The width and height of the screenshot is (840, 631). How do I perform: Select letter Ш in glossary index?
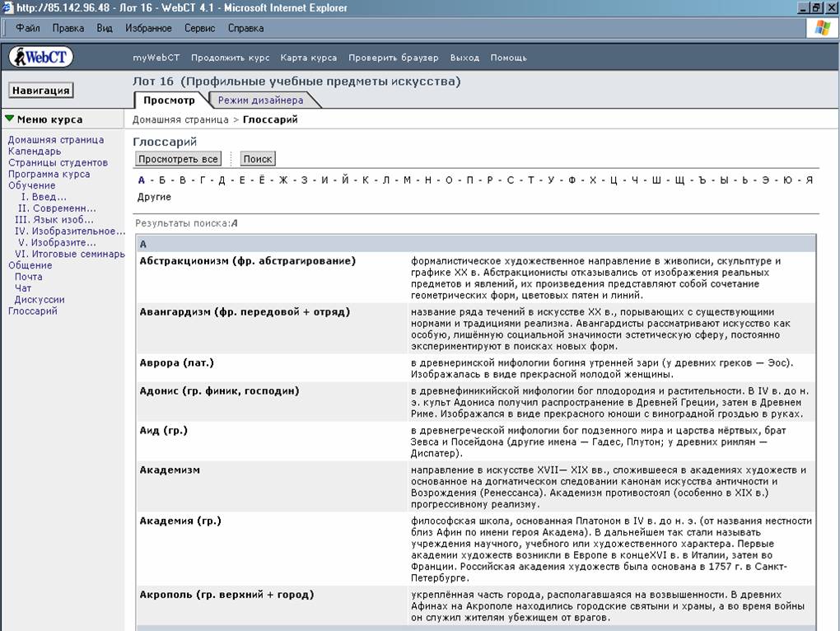656,180
